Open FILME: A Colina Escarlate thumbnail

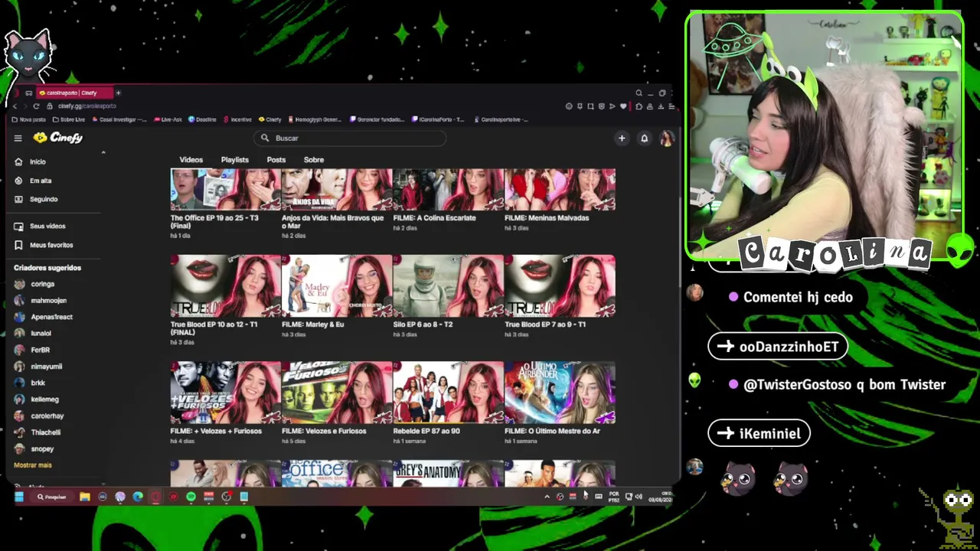(449, 190)
